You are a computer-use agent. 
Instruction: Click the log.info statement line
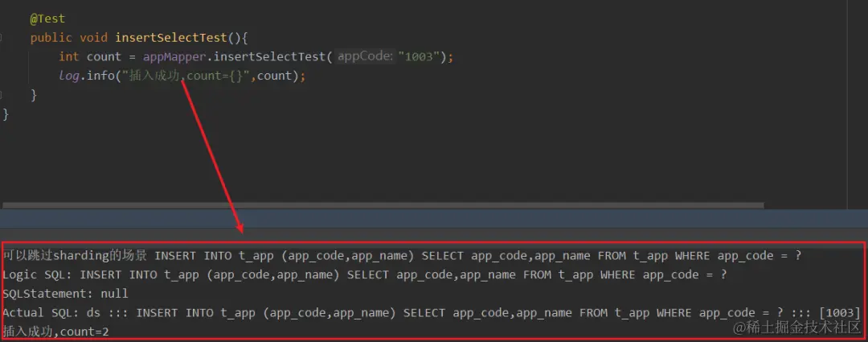182,76
